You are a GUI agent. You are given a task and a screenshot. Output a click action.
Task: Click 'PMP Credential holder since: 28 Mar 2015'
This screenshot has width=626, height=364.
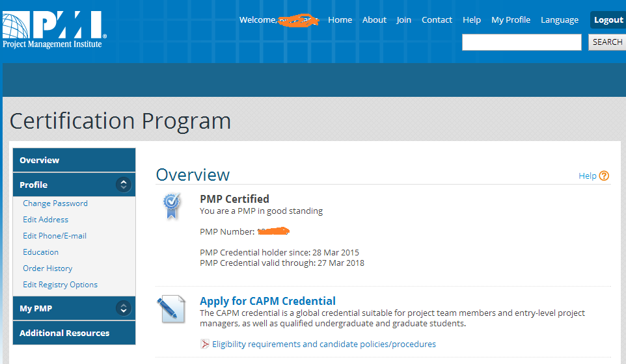point(279,253)
